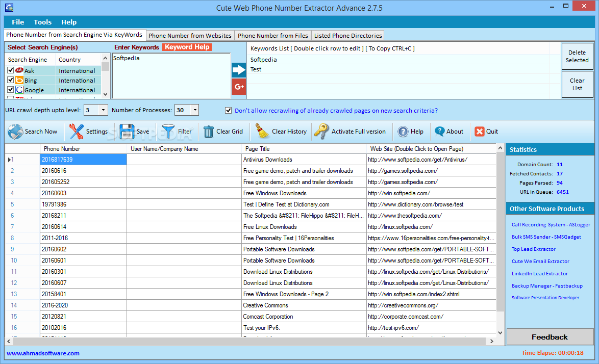Click the application icon in the title bar
The image size is (599, 364).
click(9, 7)
